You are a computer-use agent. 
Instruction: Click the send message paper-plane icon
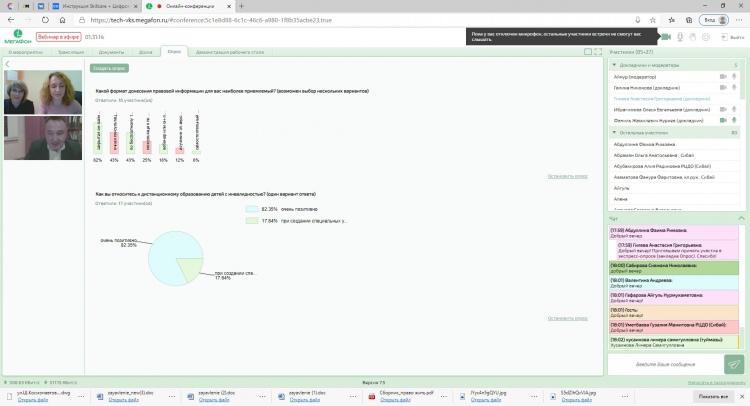tap(733, 364)
